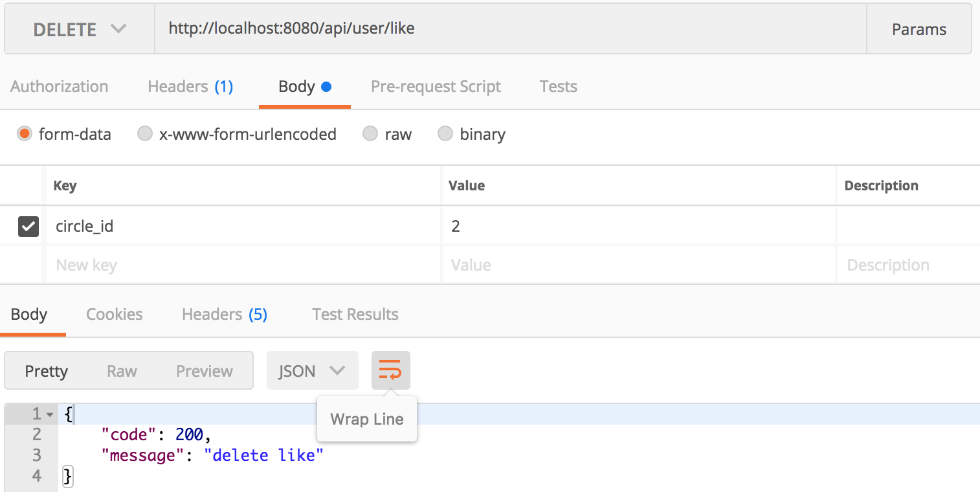Open the request Headers (1) tab
980x492 pixels.
coord(190,87)
